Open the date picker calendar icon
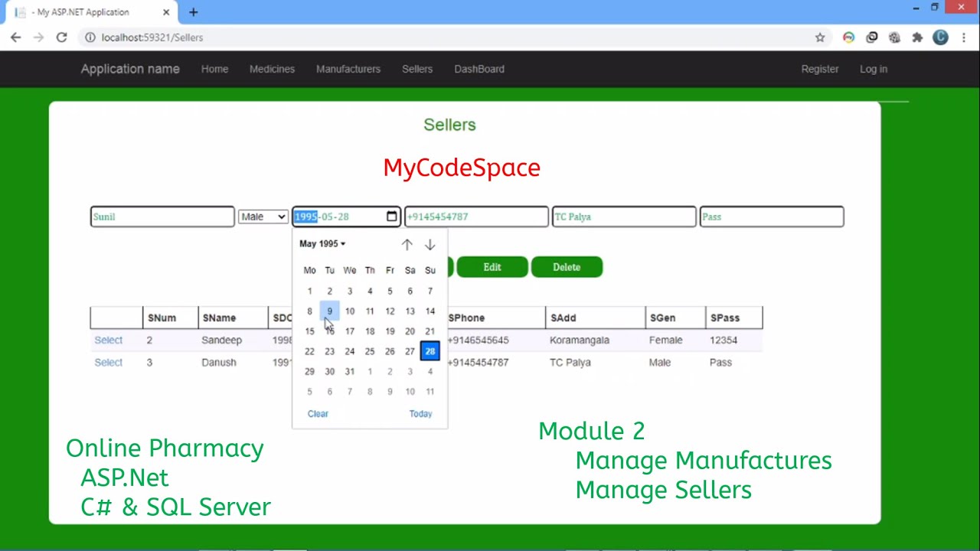This screenshot has height=551, width=980. [392, 217]
